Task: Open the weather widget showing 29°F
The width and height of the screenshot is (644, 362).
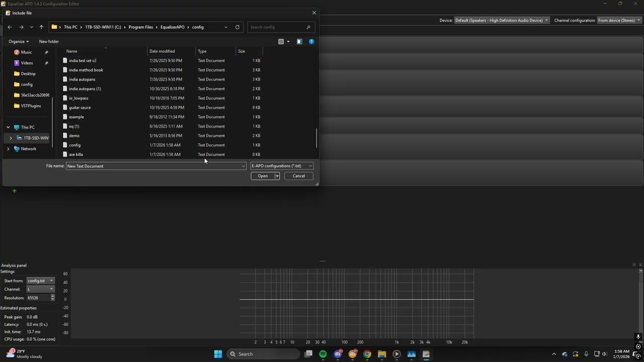Action: pos(24,354)
